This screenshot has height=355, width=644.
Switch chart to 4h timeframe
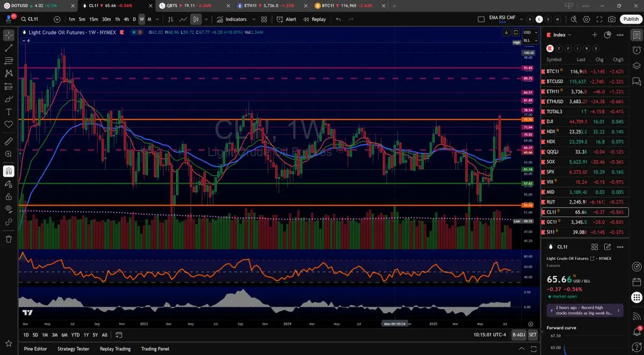(x=126, y=19)
